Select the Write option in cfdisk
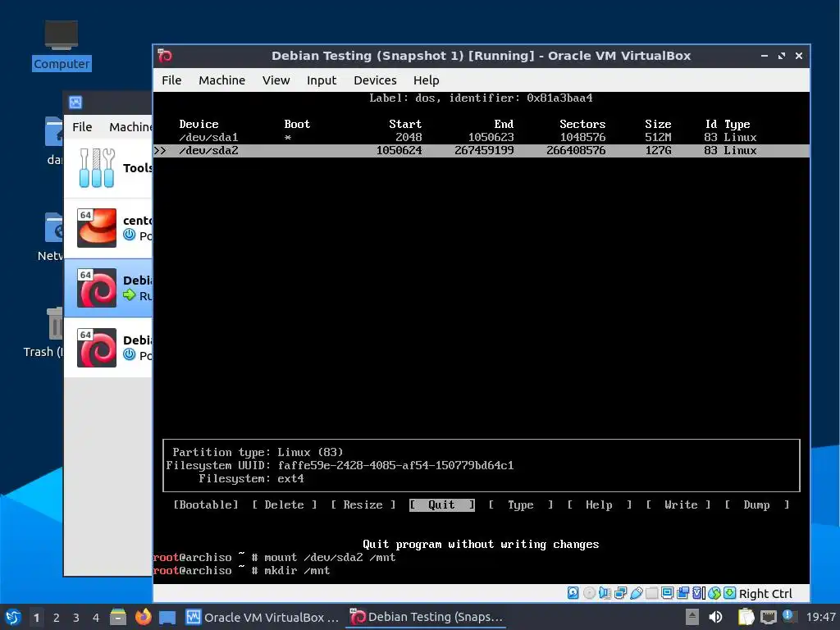840x630 pixels. [678, 504]
